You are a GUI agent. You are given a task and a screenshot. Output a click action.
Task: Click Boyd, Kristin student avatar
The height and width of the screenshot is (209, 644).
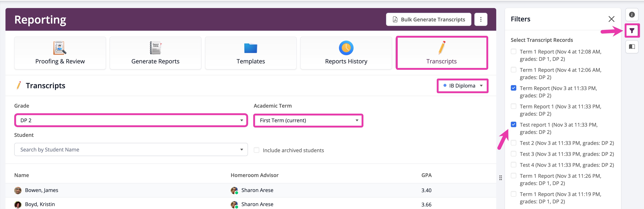pyautogui.click(x=18, y=204)
